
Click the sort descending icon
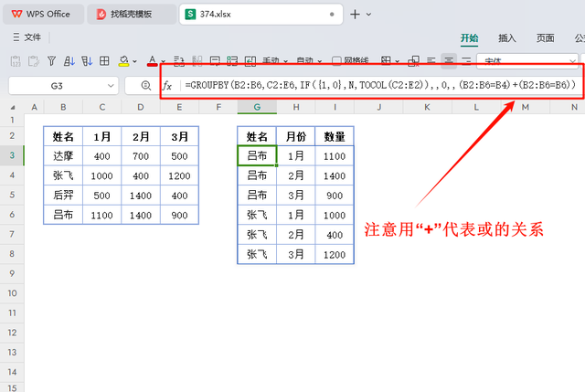tap(87, 61)
